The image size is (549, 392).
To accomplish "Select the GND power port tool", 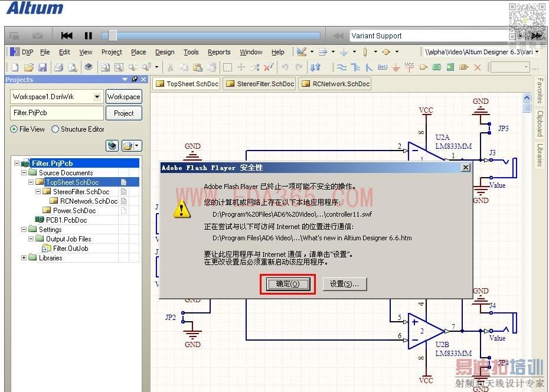I will click(x=396, y=67).
